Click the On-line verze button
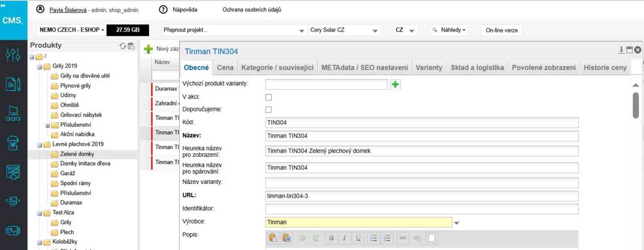The height and width of the screenshot is (250, 644). pos(501,30)
